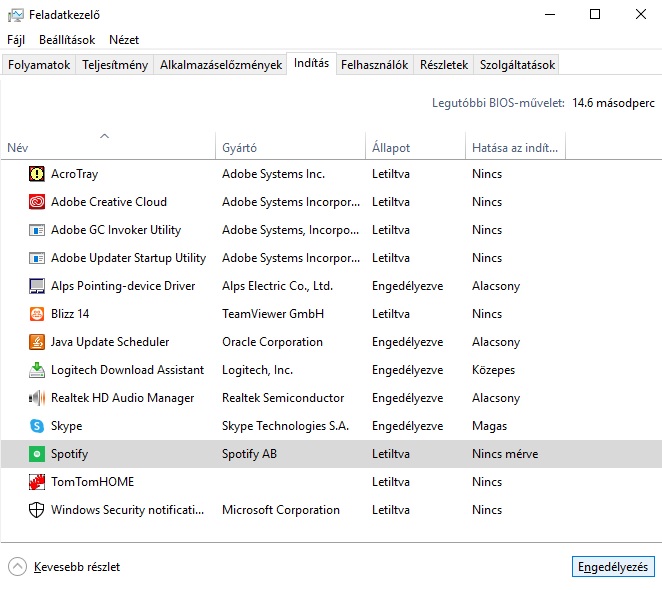
Task: Select the Skype entry name
Action: point(67,426)
